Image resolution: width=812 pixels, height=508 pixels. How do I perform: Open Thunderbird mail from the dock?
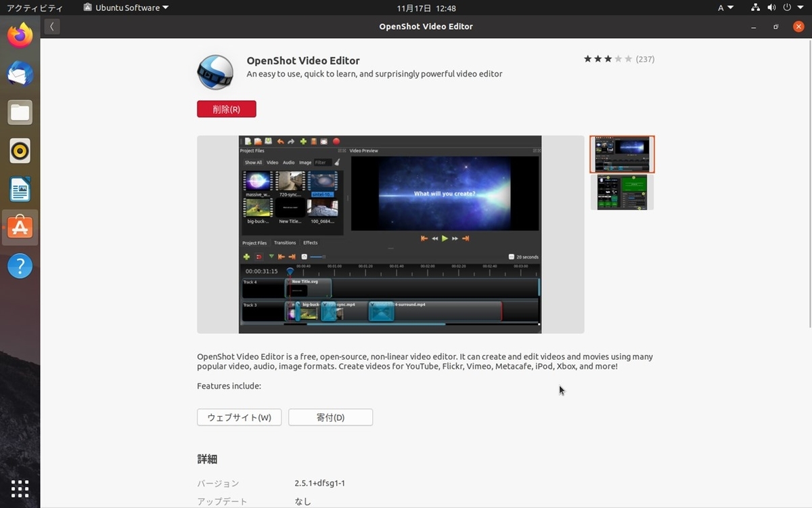(x=20, y=74)
